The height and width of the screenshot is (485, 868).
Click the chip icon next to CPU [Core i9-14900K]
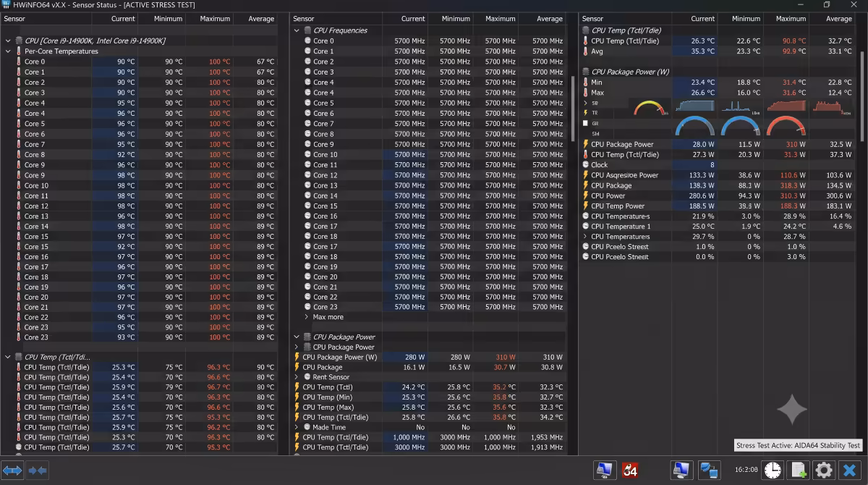(x=19, y=41)
